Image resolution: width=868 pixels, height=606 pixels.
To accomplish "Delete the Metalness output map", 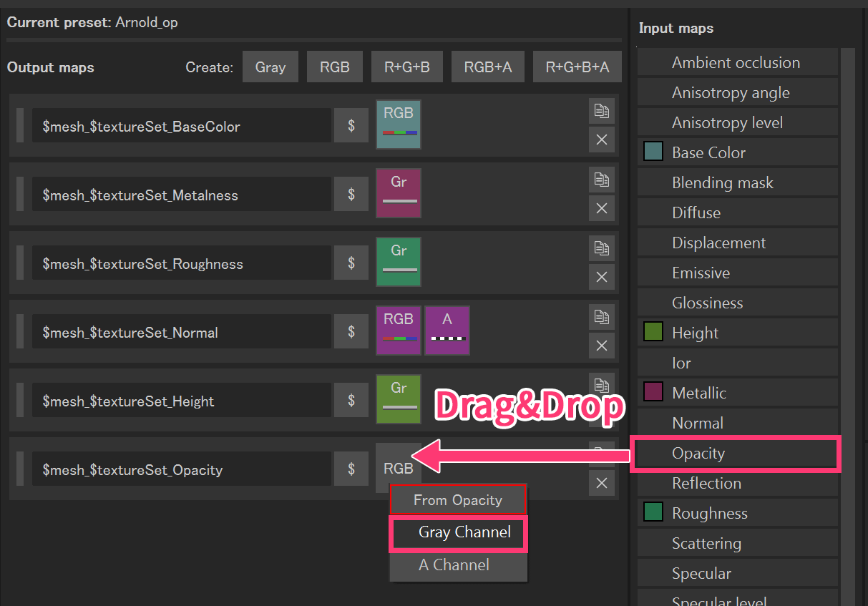I will click(601, 208).
